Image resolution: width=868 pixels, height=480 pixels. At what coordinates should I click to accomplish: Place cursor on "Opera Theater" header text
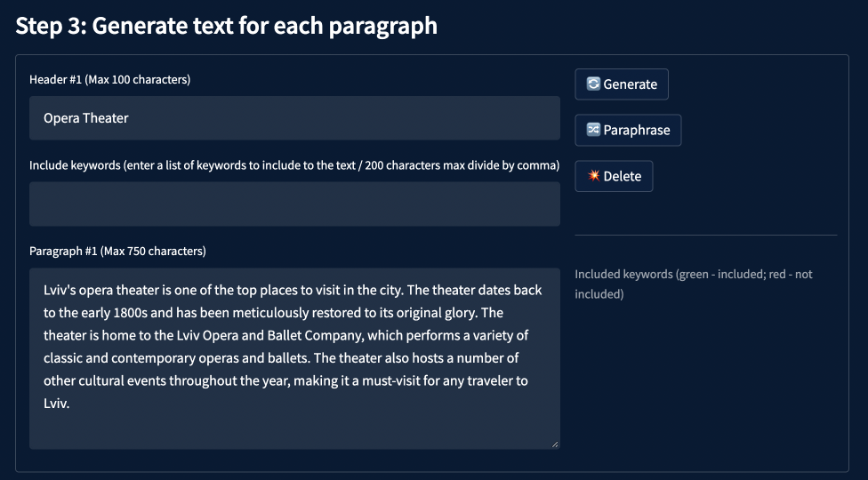click(x=86, y=118)
